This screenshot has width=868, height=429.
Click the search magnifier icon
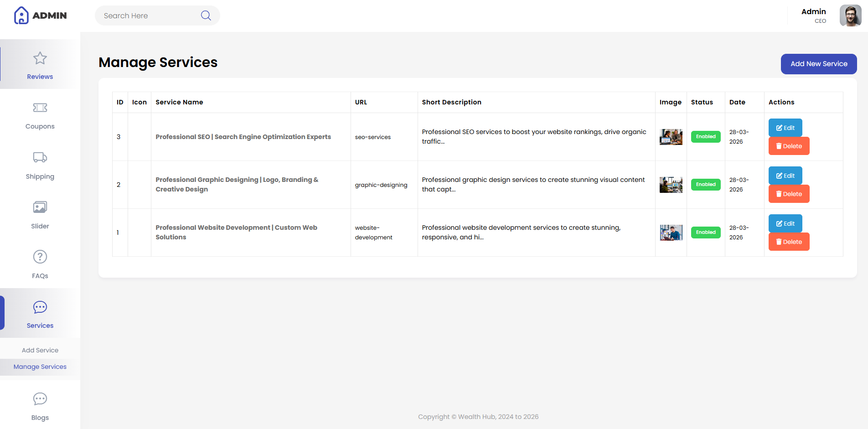click(206, 16)
